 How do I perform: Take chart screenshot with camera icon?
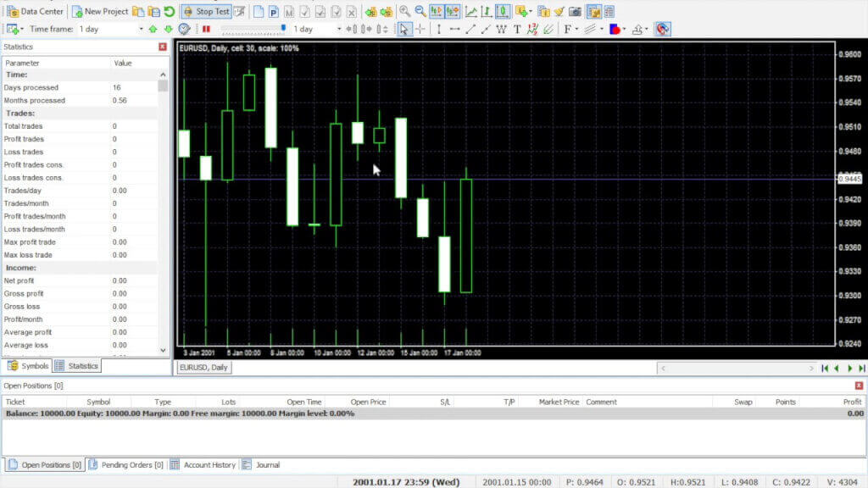(576, 11)
